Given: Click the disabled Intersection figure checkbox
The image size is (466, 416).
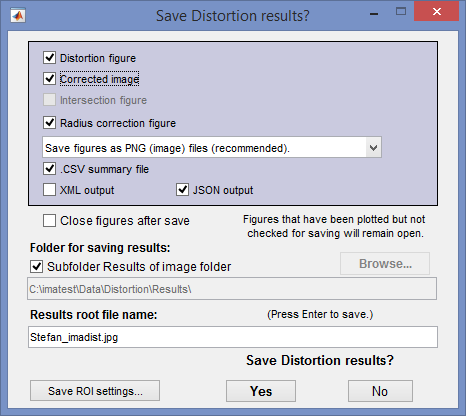Looking at the screenshot, I should click(x=49, y=100).
